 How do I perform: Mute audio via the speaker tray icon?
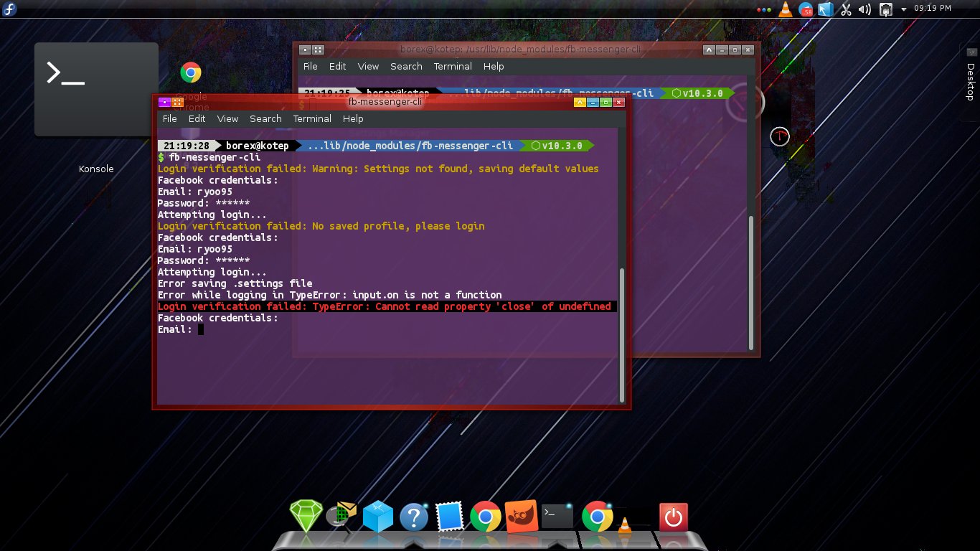coord(864,9)
